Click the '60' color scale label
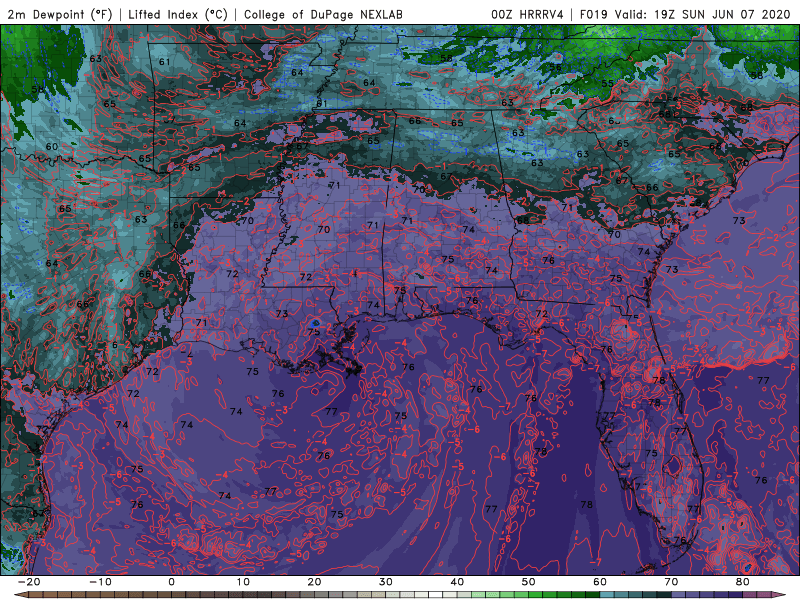 (x=600, y=582)
